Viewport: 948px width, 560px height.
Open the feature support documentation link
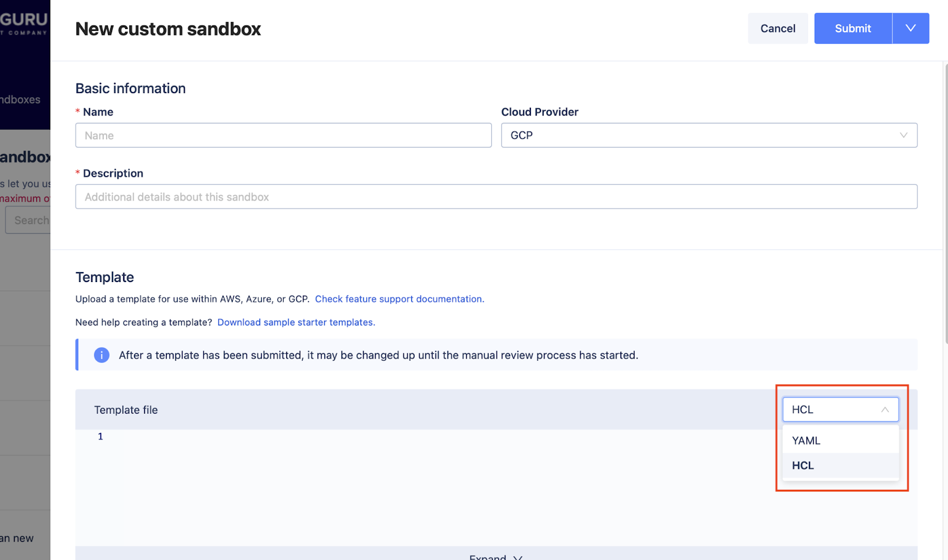click(399, 299)
